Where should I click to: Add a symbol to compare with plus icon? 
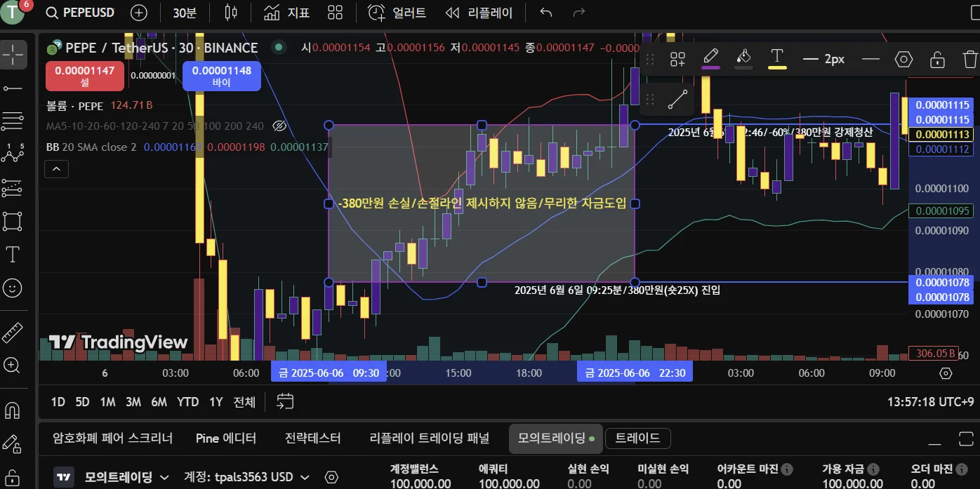coord(139,13)
